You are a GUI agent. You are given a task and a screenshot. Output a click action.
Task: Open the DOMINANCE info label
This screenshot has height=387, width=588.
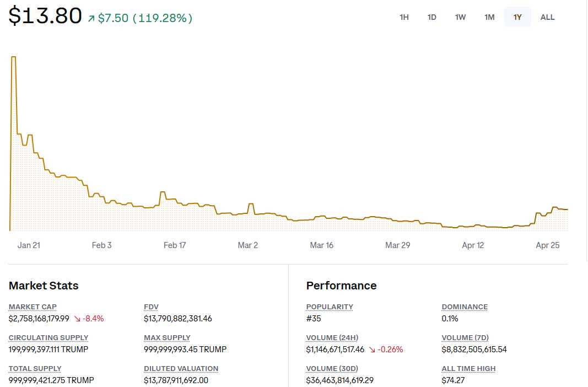(x=465, y=307)
